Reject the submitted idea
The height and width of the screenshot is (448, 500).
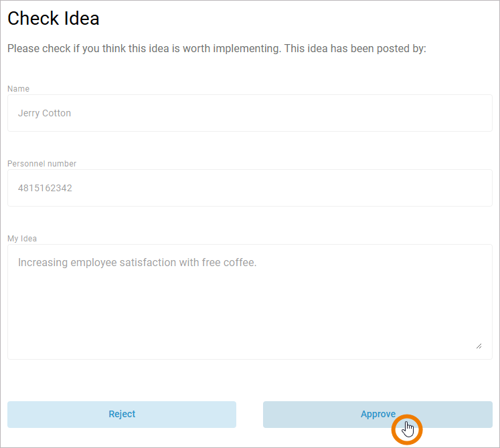[122, 415]
